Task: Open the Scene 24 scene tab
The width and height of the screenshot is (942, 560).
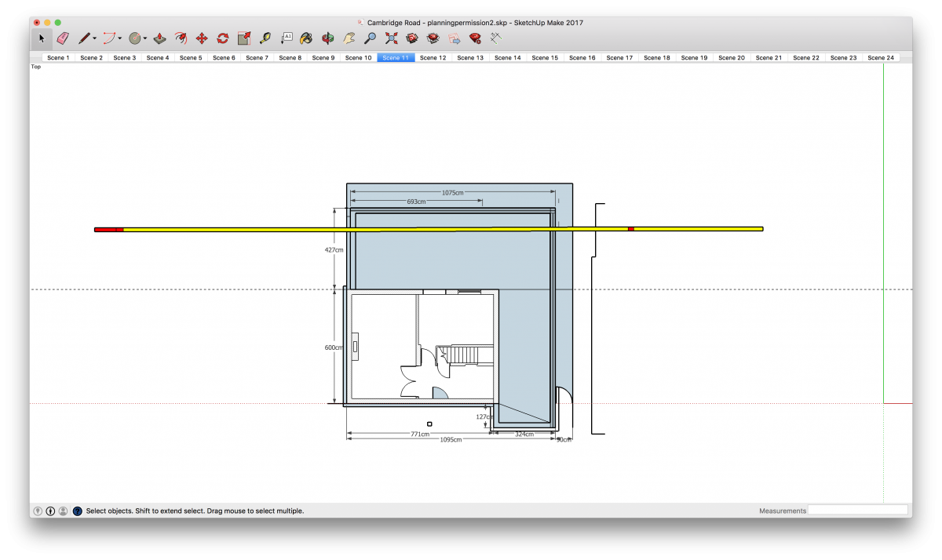Action: point(880,56)
